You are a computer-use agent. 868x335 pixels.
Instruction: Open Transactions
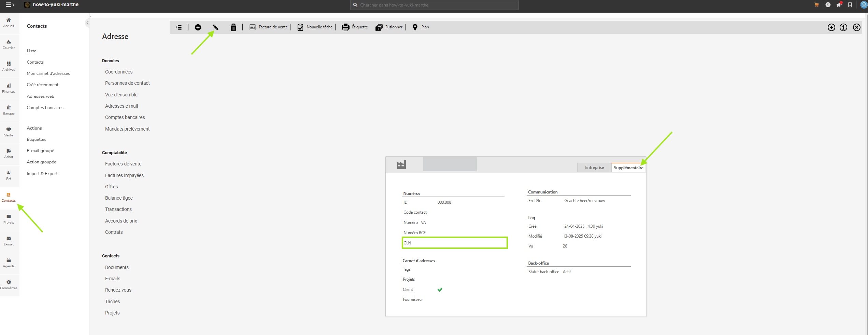pos(118,209)
